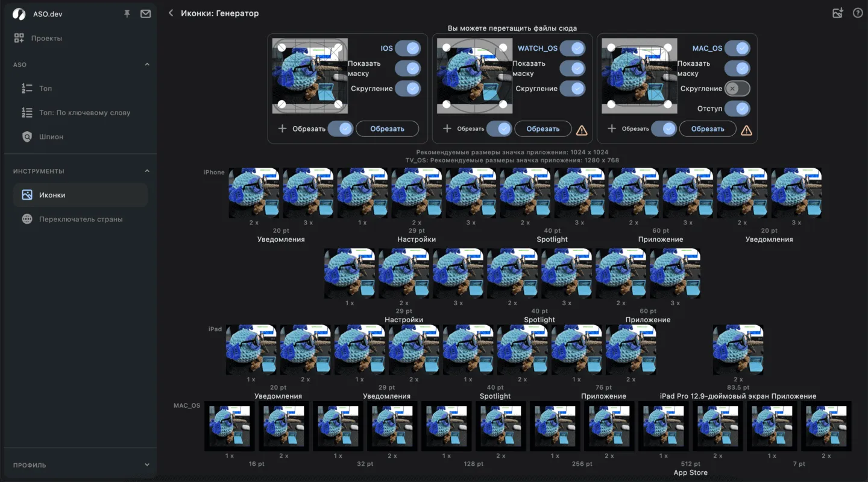The height and width of the screenshot is (482, 868).
Task: Open Проекты in the sidebar
Action: point(46,38)
